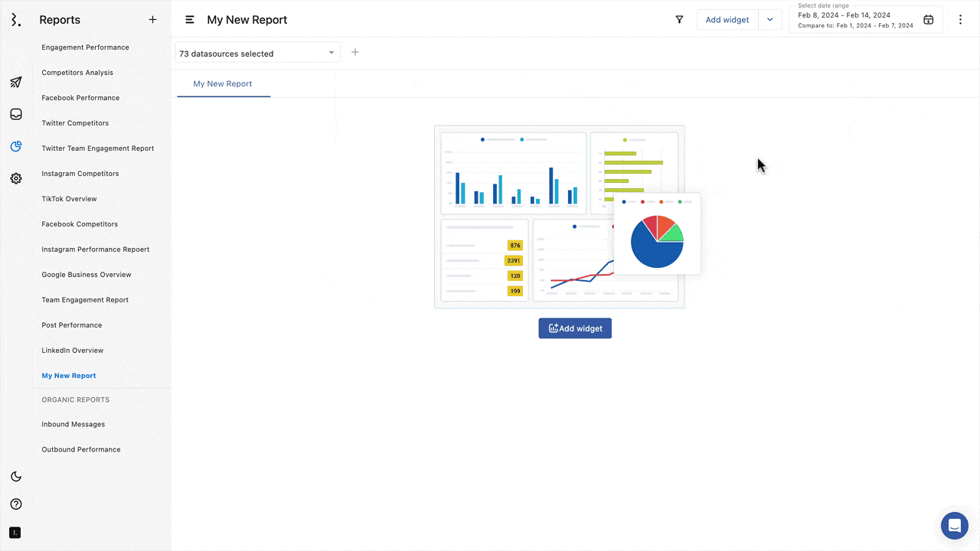Expand the 73 datasources selected dropdown

coord(257,54)
